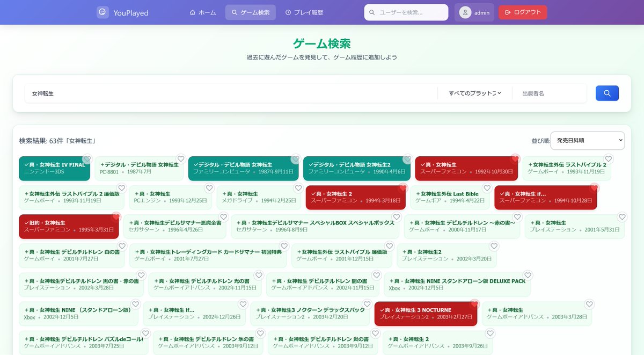Click heart on NINE (スタンドアローン版) 2002年12月5日
The image size is (644, 355).
tap(136, 304)
